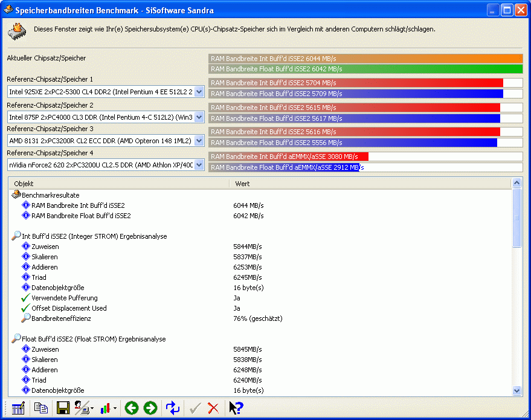Click scroll down arrow of results list
This screenshot has height=420, width=531.
pyautogui.click(x=517, y=390)
